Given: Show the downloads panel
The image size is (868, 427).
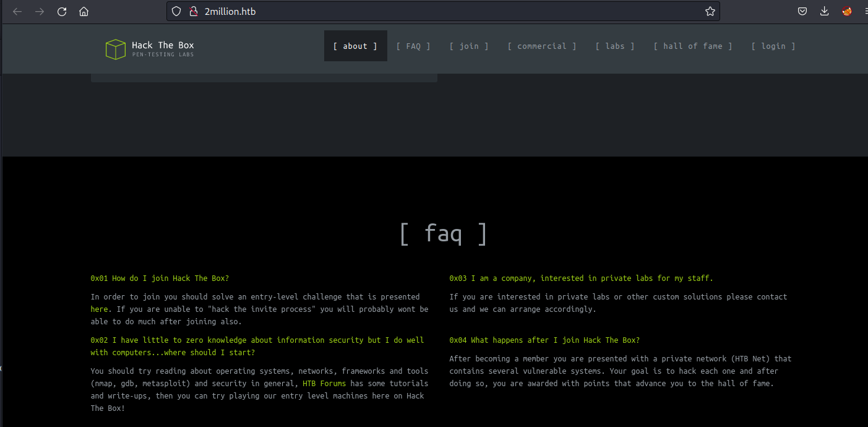Looking at the screenshot, I should (x=824, y=11).
